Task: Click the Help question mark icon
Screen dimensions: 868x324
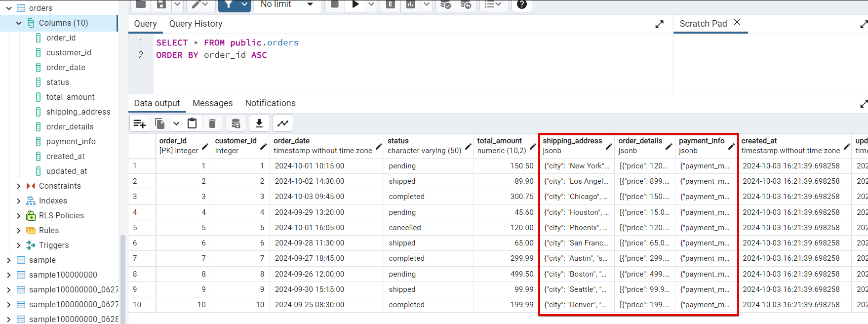Action: [x=522, y=4]
